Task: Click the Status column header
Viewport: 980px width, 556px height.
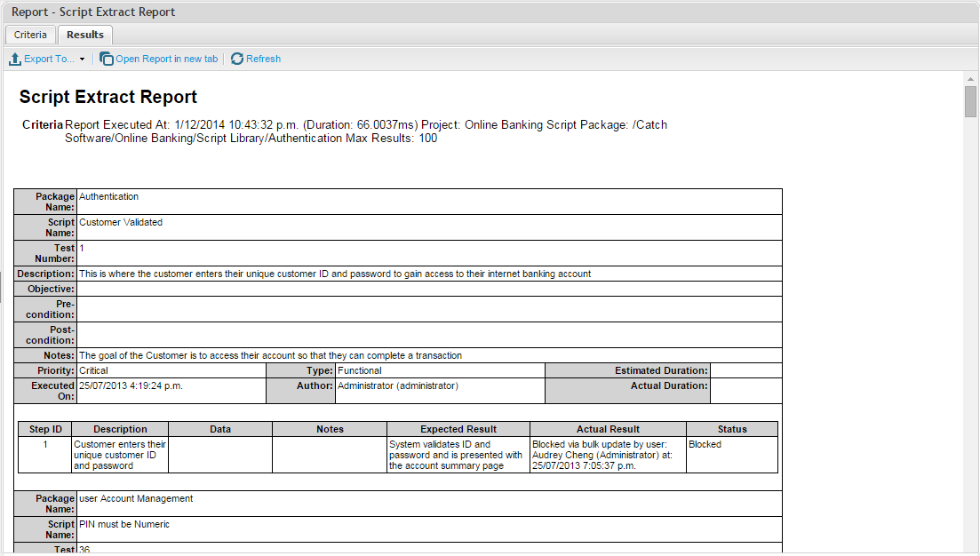Action: coord(732,429)
